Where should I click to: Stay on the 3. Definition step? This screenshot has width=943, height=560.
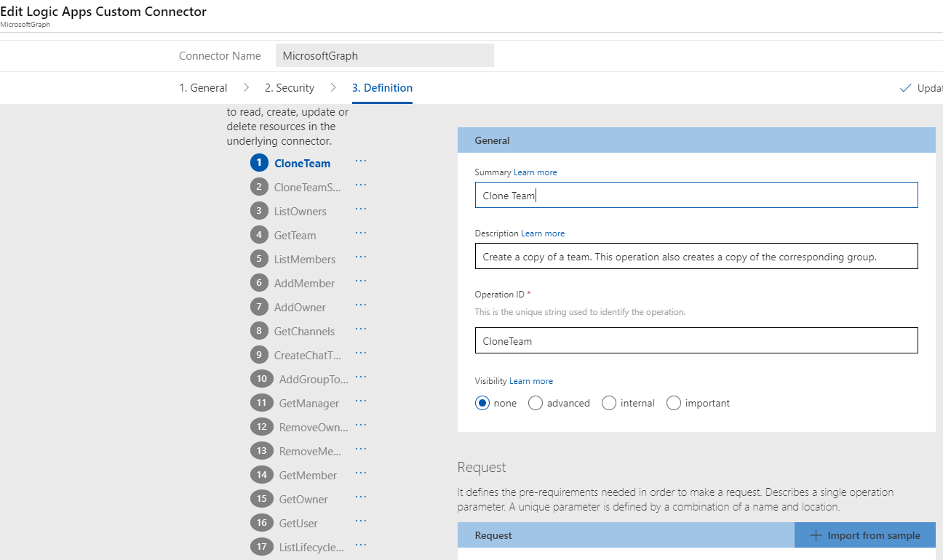pos(382,88)
